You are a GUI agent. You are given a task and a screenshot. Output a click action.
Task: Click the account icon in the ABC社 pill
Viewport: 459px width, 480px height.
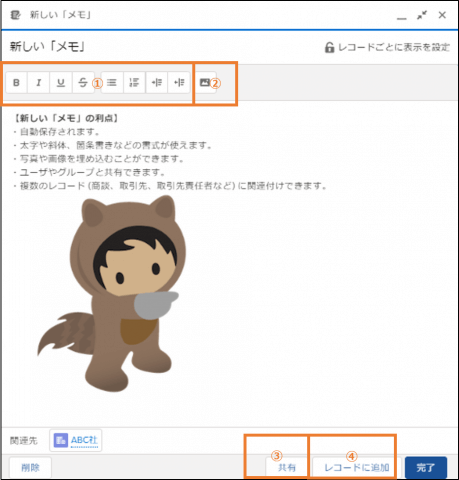[x=61, y=441]
